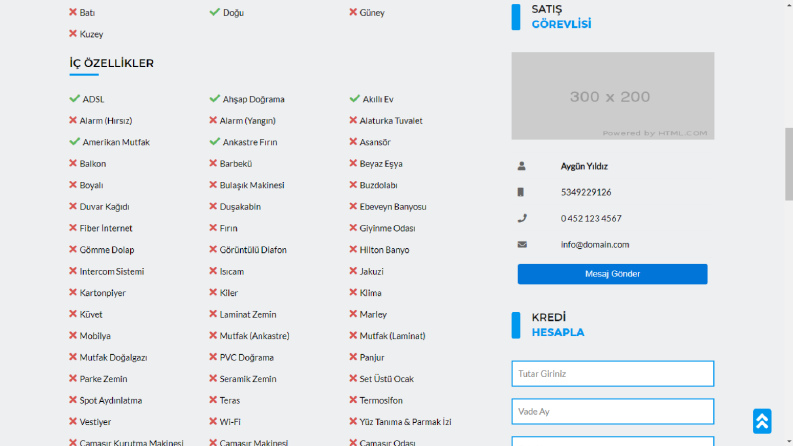Focus the Vade Ay input field
Image resolution: width=793 pixels, height=446 pixels.
coord(612,412)
